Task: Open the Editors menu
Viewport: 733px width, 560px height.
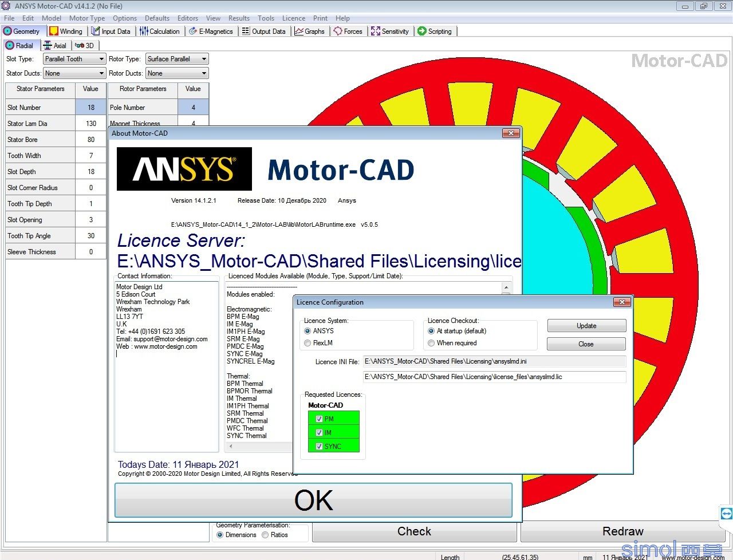Action: point(187,18)
